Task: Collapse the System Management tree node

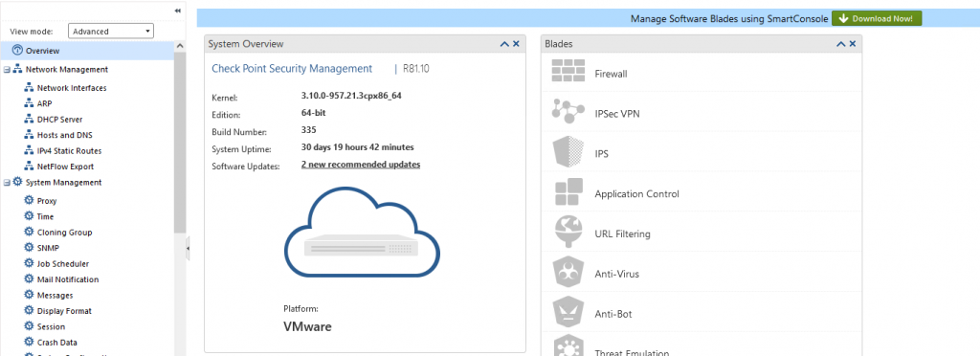Action: tap(7, 183)
